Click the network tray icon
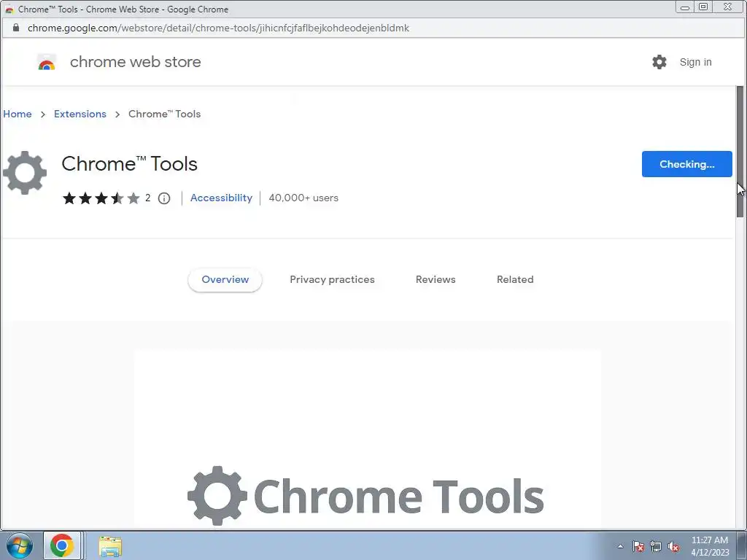Viewport: 747px width, 560px height. [x=656, y=546]
